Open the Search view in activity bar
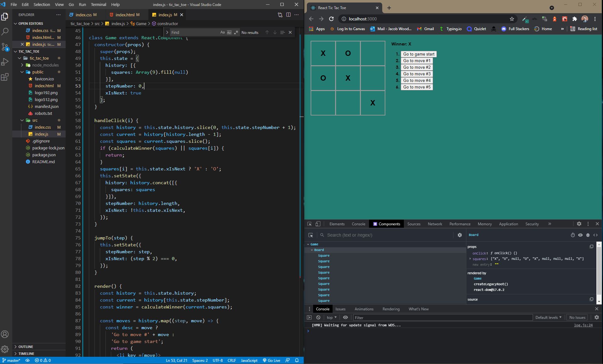This screenshot has height=364, width=603. [5, 31]
